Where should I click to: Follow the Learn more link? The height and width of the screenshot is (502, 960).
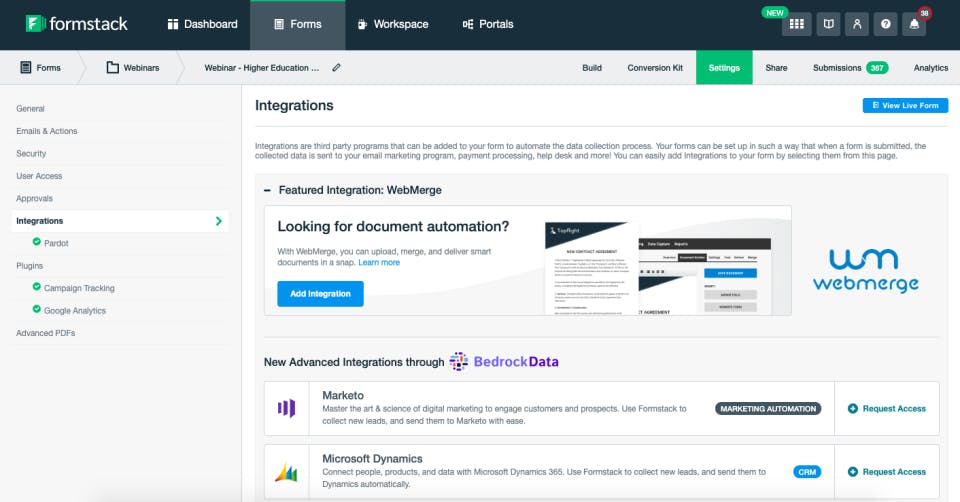379,262
